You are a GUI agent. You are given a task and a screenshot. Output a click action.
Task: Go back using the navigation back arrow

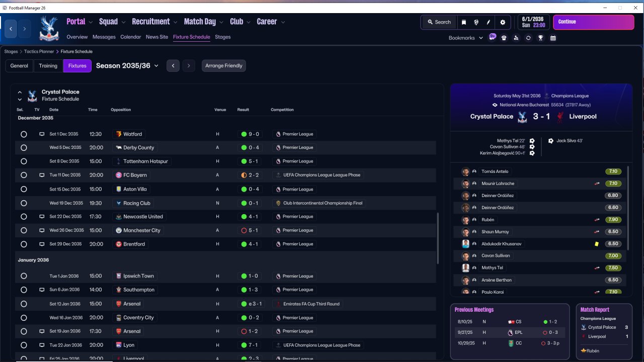(x=11, y=29)
